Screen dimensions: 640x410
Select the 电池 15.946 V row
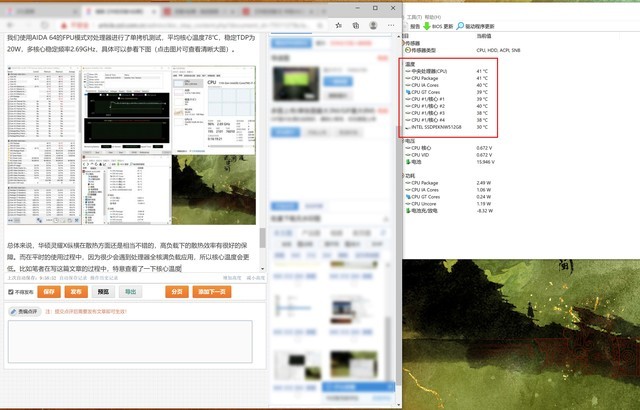pyautogui.click(x=450, y=162)
